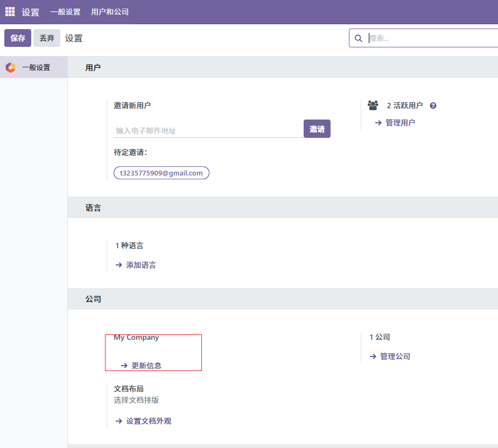
Task: Open pending invitation t3235775909@gmail.com
Action: tap(161, 173)
